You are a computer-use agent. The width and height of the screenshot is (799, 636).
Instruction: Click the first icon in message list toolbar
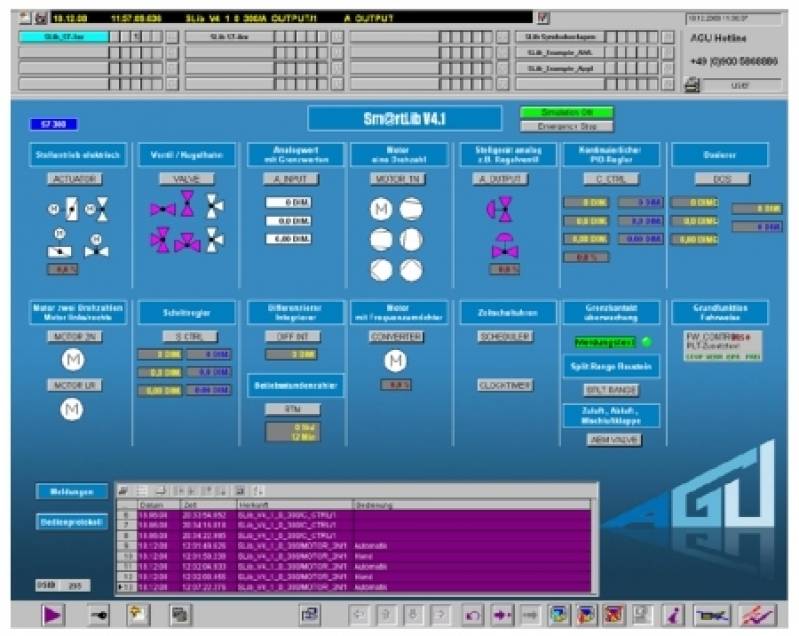pos(123,491)
